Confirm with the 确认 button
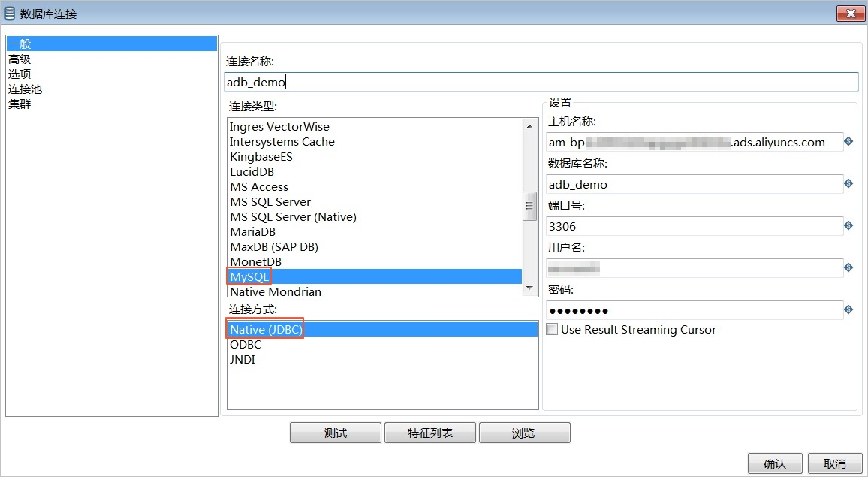 [775, 463]
